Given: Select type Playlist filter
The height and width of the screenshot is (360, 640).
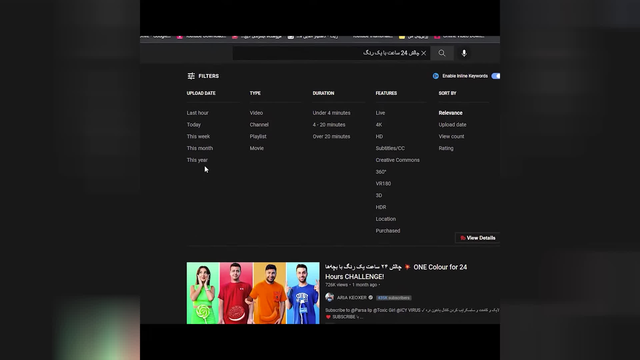Looking at the screenshot, I should click(x=258, y=136).
